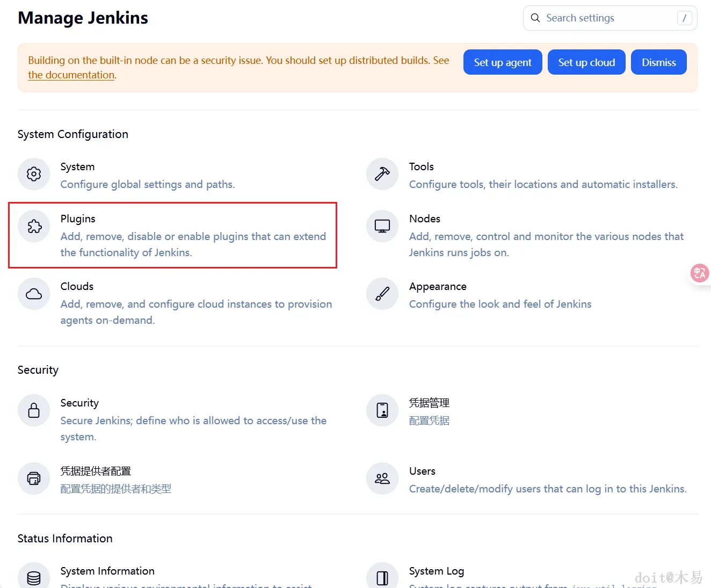Open the Appearance settings title

coord(438,286)
